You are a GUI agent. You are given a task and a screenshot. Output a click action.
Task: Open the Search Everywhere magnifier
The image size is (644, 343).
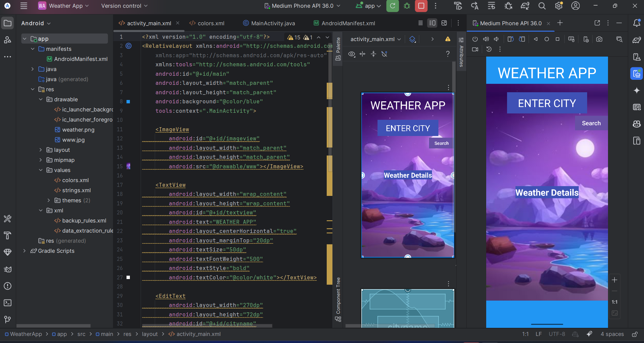tap(542, 6)
